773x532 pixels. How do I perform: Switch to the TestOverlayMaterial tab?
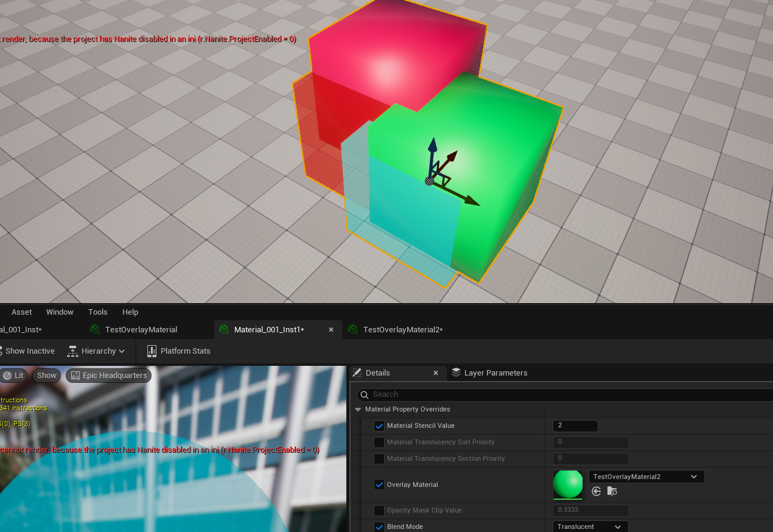pos(141,330)
